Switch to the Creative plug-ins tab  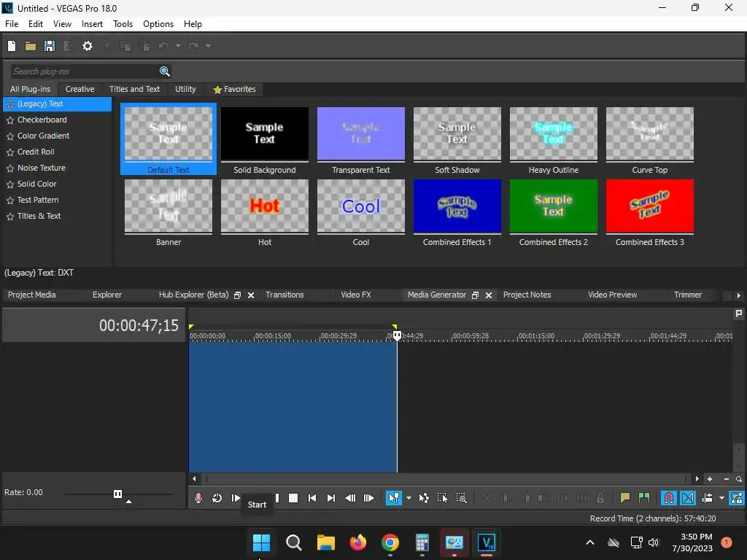(x=80, y=89)
